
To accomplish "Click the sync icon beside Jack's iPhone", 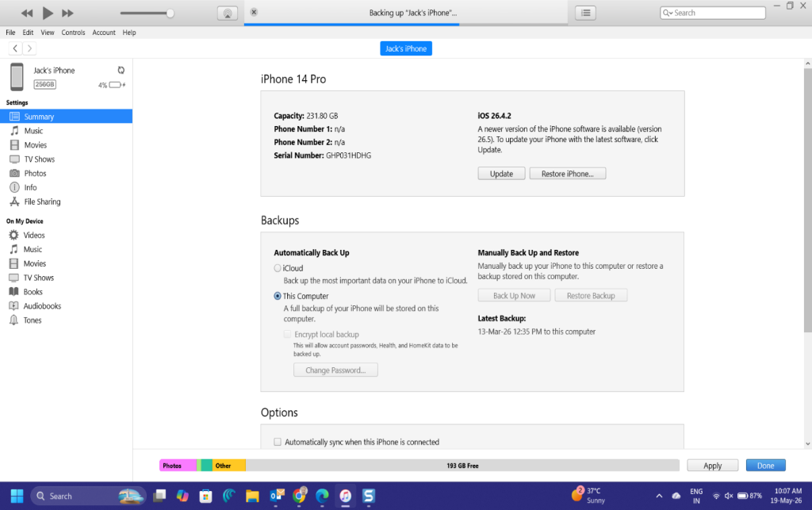I will 121,70.
